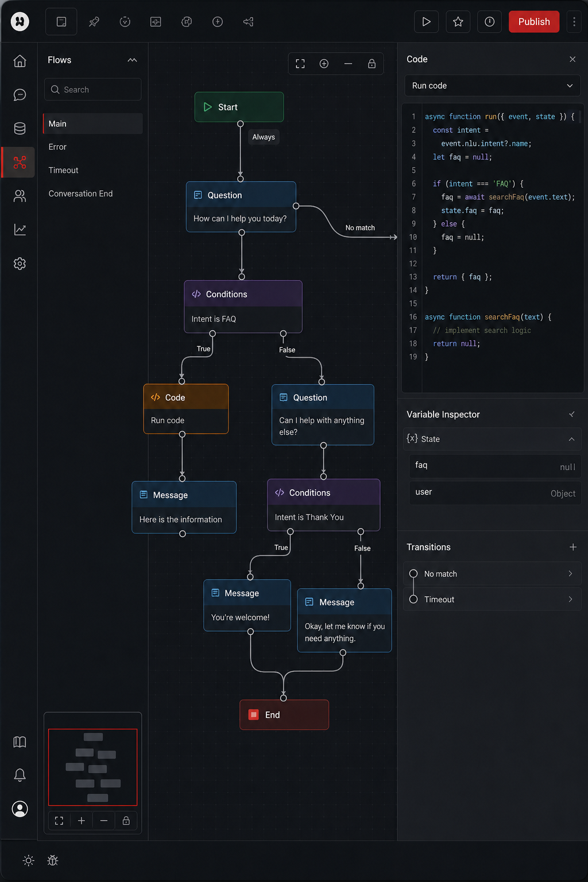Collapse the State variables group
This screenshot has width=588, height=882.
coord(572,439)
